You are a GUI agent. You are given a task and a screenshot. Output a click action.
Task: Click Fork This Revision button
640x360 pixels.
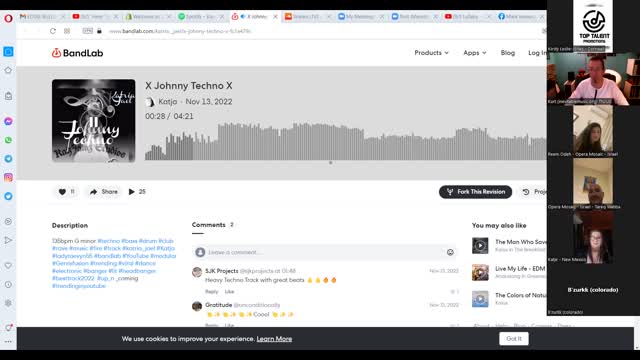[476, 192]
